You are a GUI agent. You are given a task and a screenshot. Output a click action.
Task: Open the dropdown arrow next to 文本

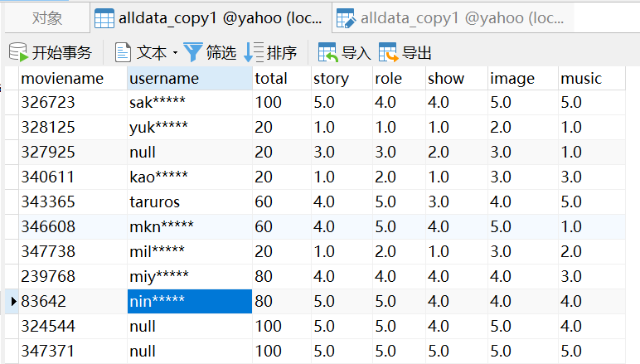click(175, 52)
